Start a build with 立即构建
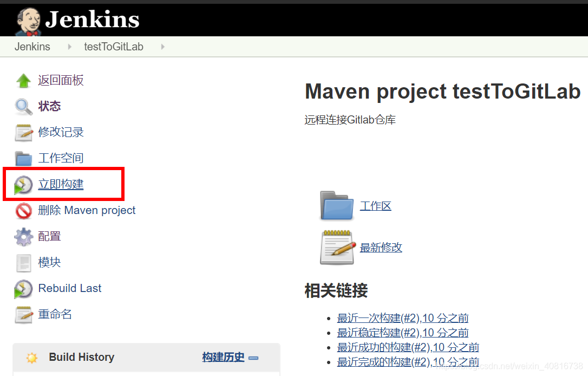The width and height of the screenshot is (588, 376). (61, 184)
